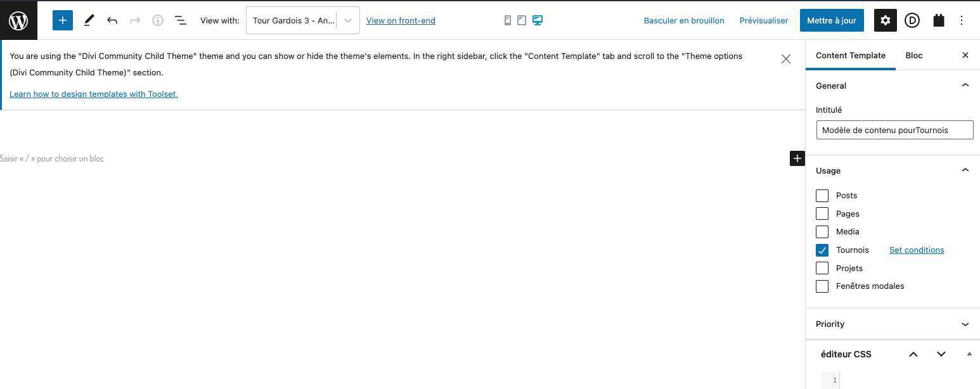
Task: Open the Divi circular D icon
Action: point(912,20)
